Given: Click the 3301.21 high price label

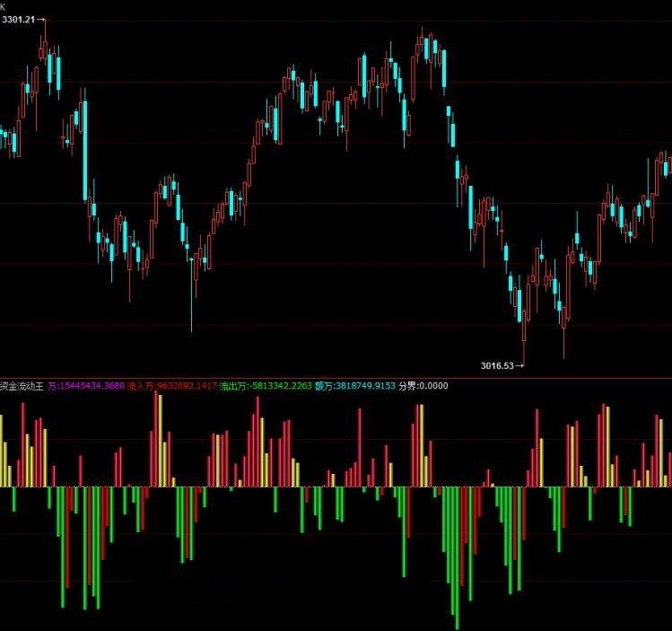Looking at the screenshot, I should pos(19,19).
